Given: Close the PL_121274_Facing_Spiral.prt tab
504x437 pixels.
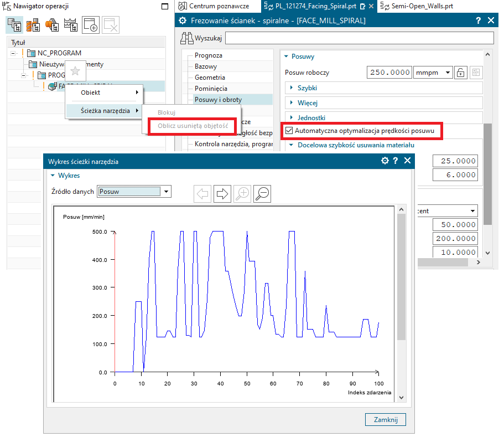Looking at the screenshot, I should pyautogui.click(x=371, y=6).
